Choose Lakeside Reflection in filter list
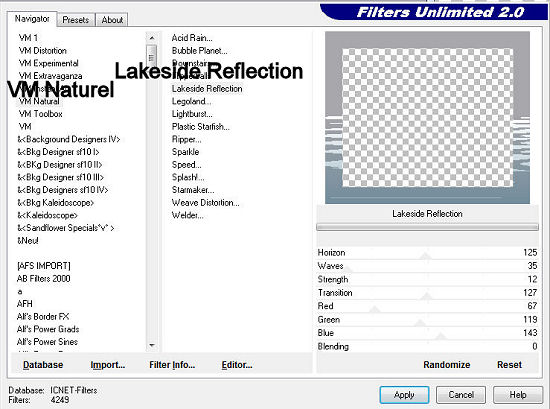 click(207, 89)
